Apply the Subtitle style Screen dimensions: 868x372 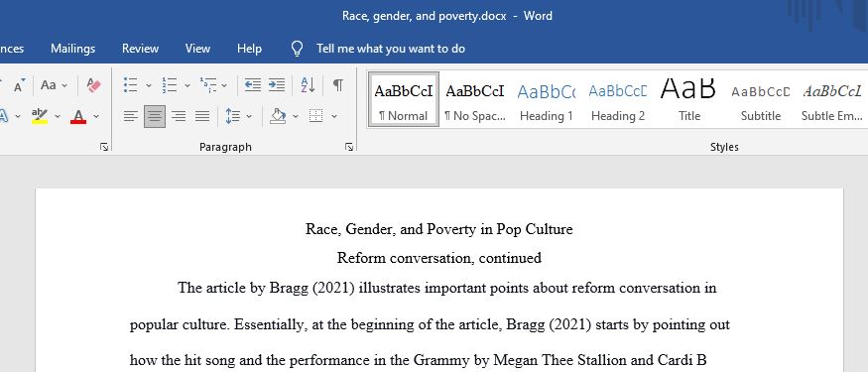tap(761, 99)
